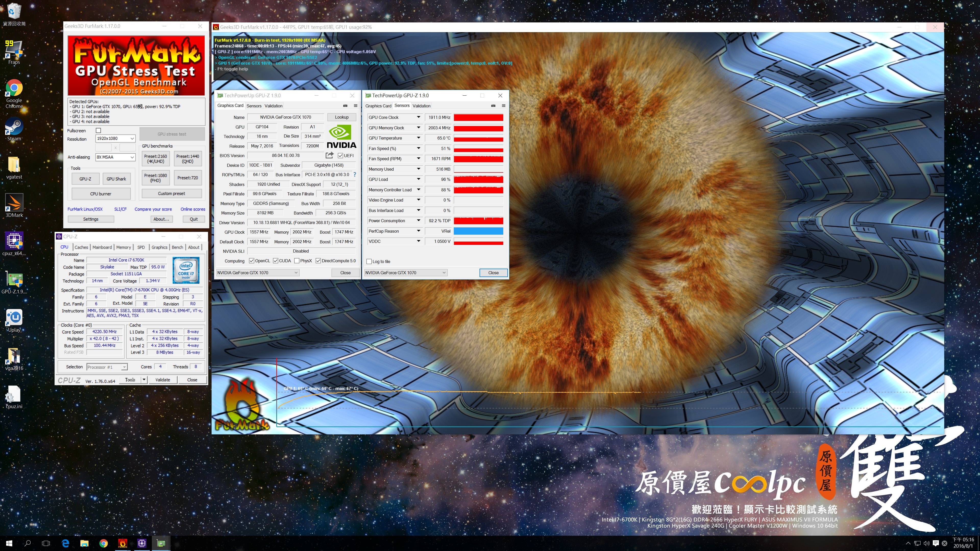Open the Uplay desktop shortcut
Viewport: 980px width, 551px height.
(14, 321)
